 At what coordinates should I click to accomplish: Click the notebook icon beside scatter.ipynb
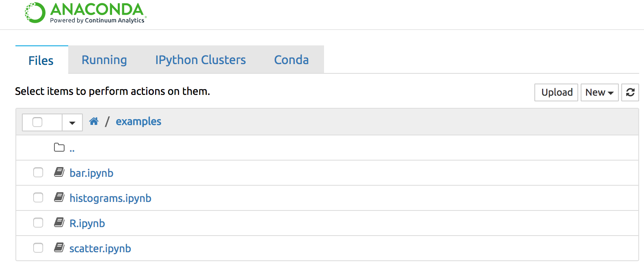tap(59, 248)
